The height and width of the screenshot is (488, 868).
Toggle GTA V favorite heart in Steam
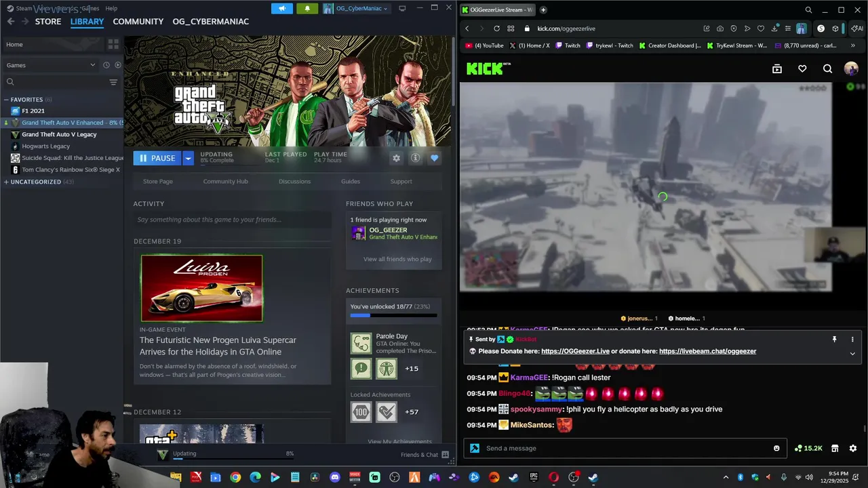[x=434, y=158]
